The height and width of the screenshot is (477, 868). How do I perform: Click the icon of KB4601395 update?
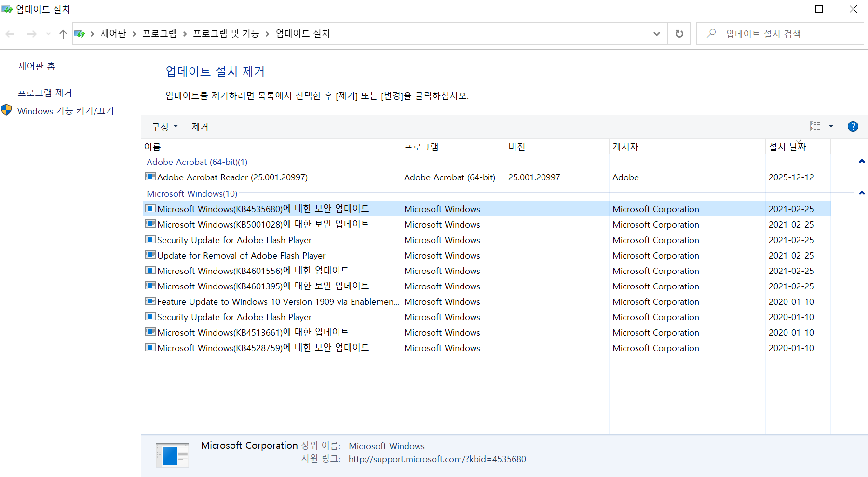click(150, 286)
